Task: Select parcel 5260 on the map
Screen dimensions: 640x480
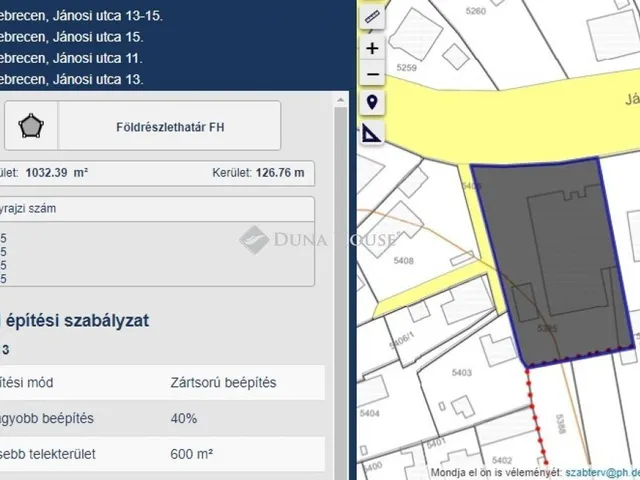Action: pyautogui.click(x=476, y=12)
